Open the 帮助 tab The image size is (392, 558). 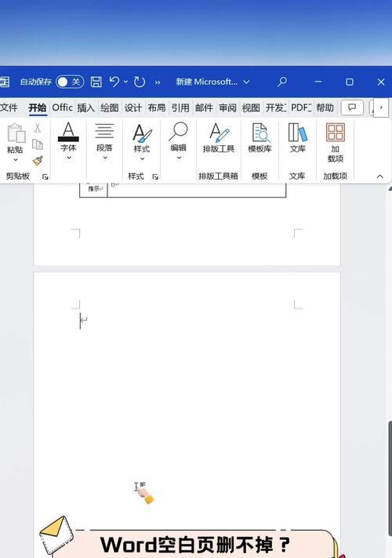(325, 108)
